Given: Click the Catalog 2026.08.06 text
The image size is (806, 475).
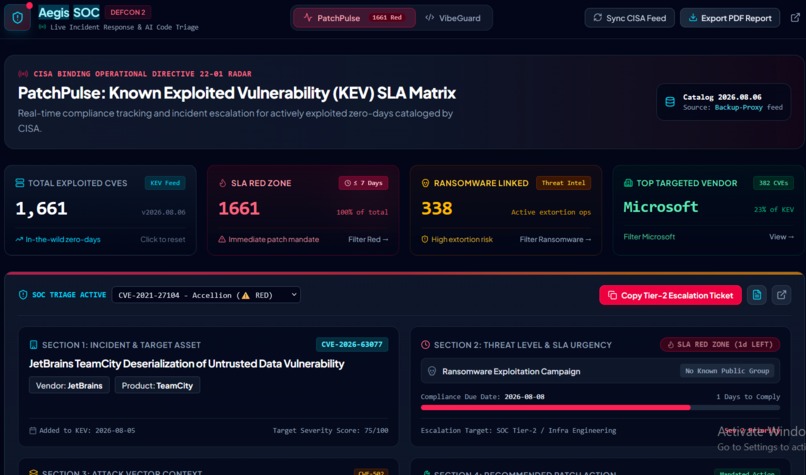Looking at the screenshot, I should click(x=722, y=97).
